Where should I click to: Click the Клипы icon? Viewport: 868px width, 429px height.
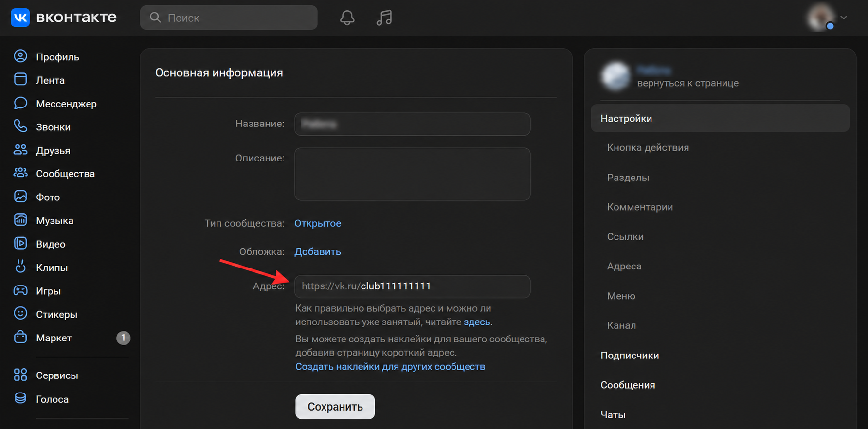(x=20, y=267)
